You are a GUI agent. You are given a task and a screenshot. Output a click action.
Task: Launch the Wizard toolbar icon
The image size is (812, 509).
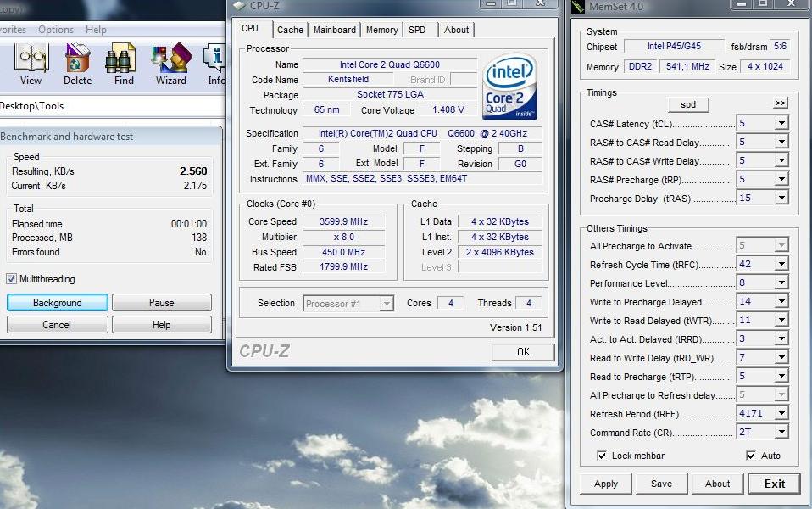pos(170,65)
